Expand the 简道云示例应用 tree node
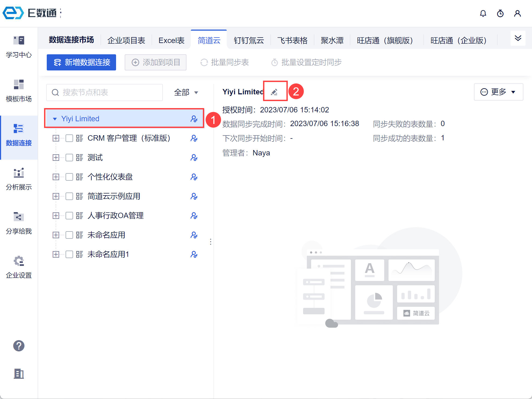The image size is (532, 399). click(x=56, y=196)
